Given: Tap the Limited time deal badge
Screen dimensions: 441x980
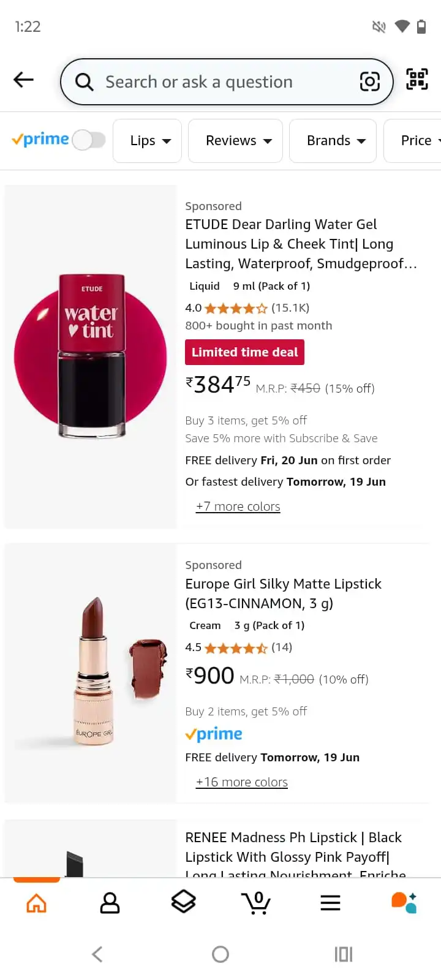Looking at the screenshot, I should pyautogui.click(x=244, y=352).
